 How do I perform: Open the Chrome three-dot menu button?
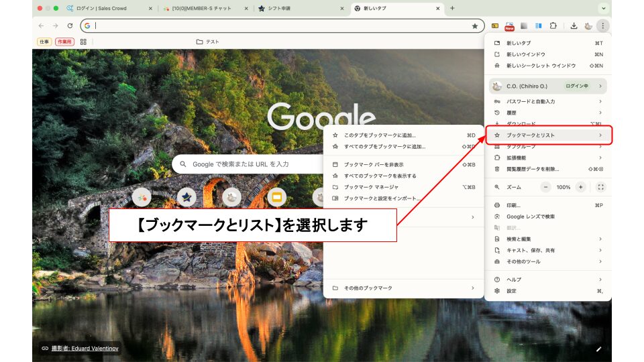point(602,26)
